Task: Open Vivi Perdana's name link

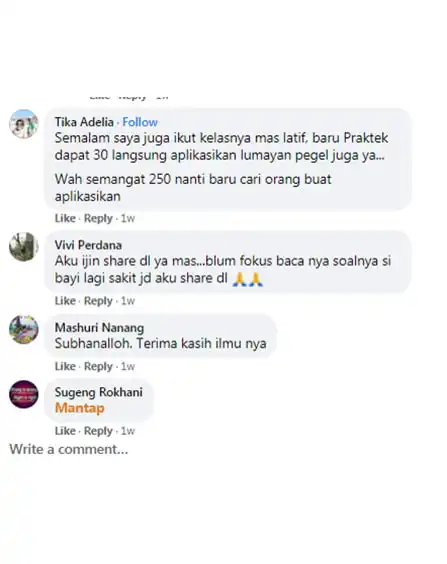Action: (x=88, y=245)
